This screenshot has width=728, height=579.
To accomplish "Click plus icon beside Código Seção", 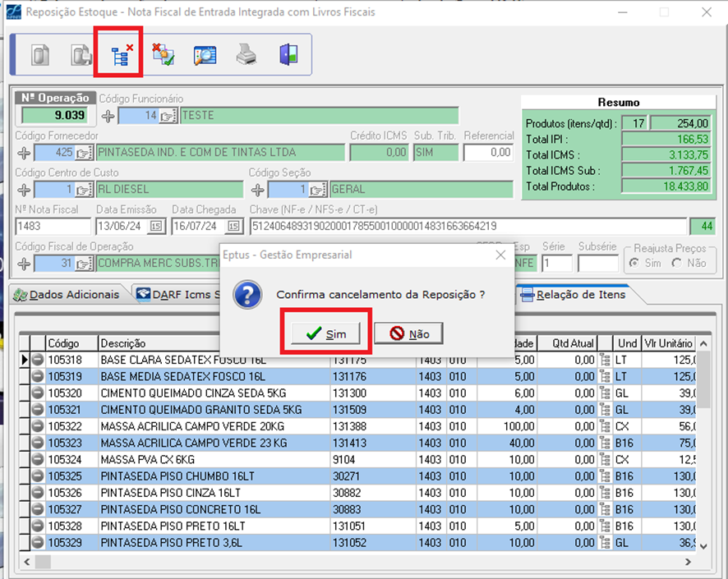I will (258, 190).
